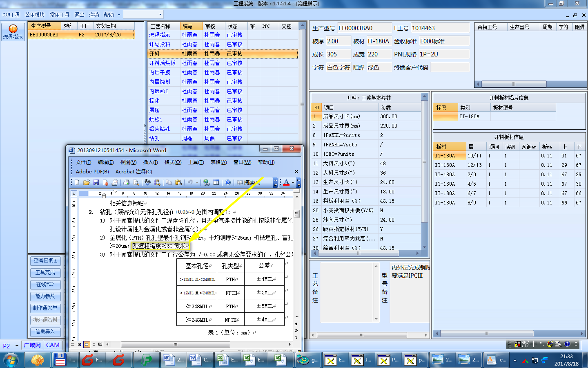Viewport: 588px width, 368px height.
Task: Click the 板厚 field showing 2.00
Action: pos(338,41)
